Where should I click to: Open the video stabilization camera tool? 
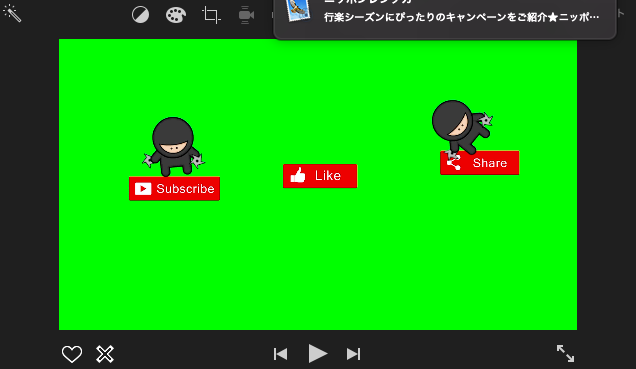pyautogui.click(x=246, y=15)
